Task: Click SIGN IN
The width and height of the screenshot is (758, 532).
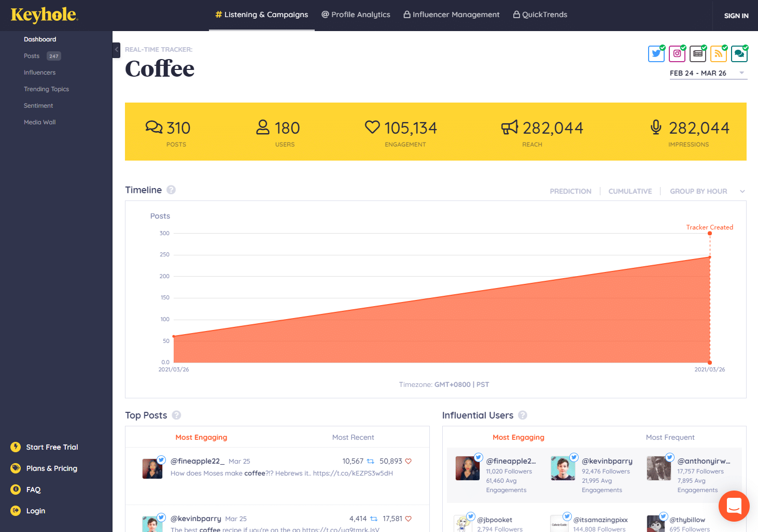Action: tap(736, 16)
